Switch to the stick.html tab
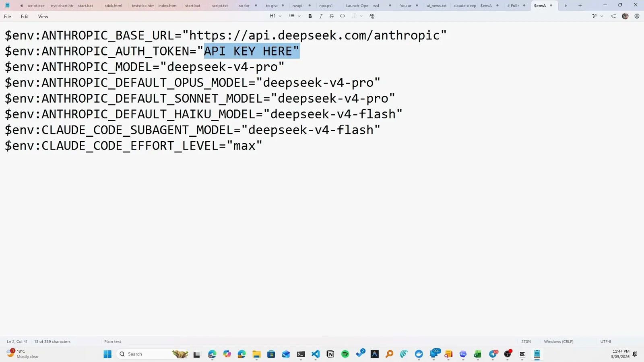The height and width of the screenshot is (362, 644). point(114,6)
